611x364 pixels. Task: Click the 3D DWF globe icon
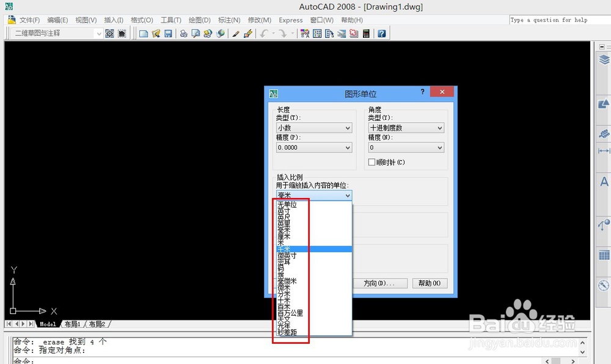tap(220, 34)
